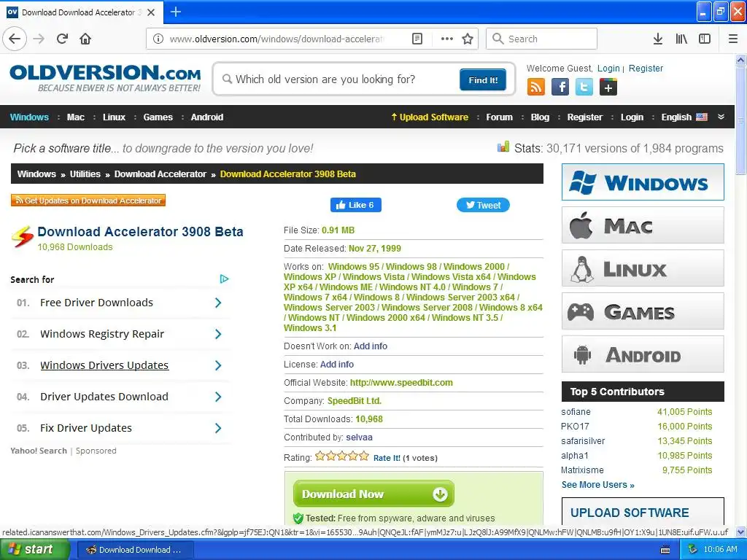Open Forum in the nav bar
The image size is (747, 560).
pyautogui.click(x=499, y=117)
